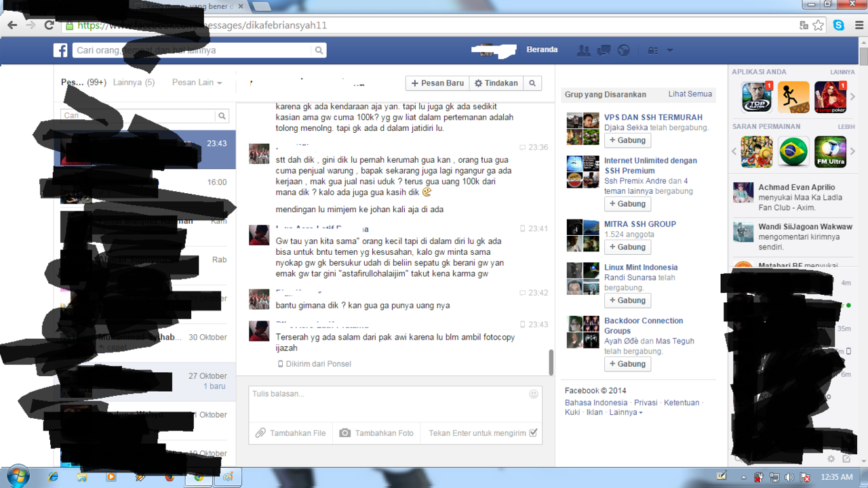This screenshot has width=868, height=488.
Task: Join the Linux Mint Indonesia group
Action: (x=627, y=300)
